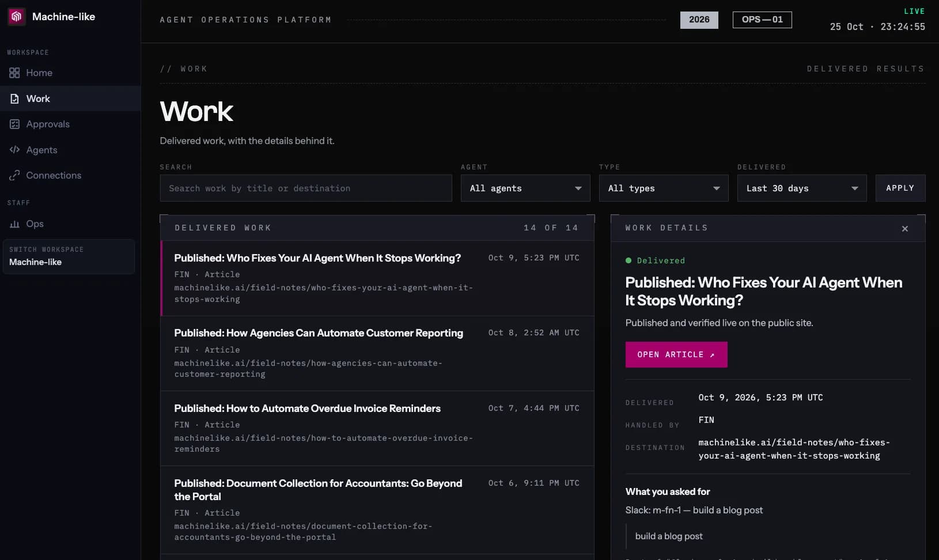Click the 'Oct 8, 2:52 AM UTC' timestamp
This screenshot has width=939, height=560.
pos(533,332)
